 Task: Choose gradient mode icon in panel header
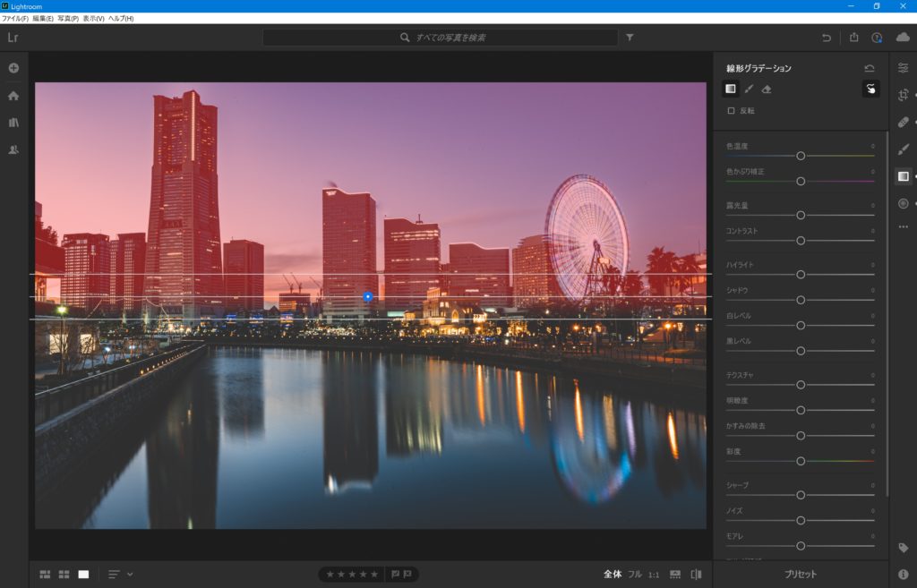pyautogui.click(x=731, y=89)
